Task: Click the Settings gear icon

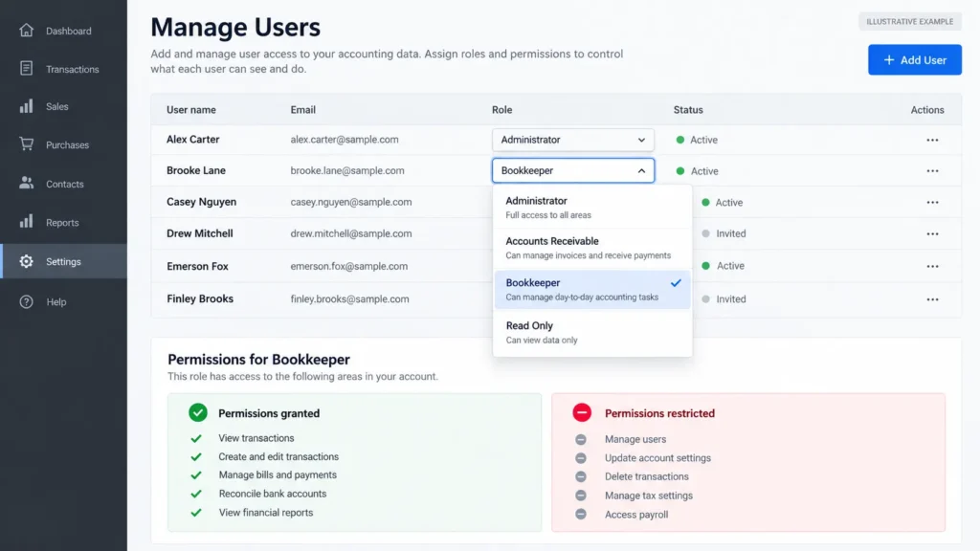Action: coord(26,261)
